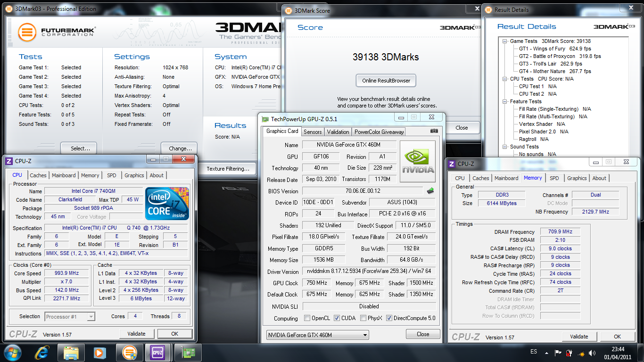Click the volume speaker tray icon

pyautogui.click(x=591, y=352)
